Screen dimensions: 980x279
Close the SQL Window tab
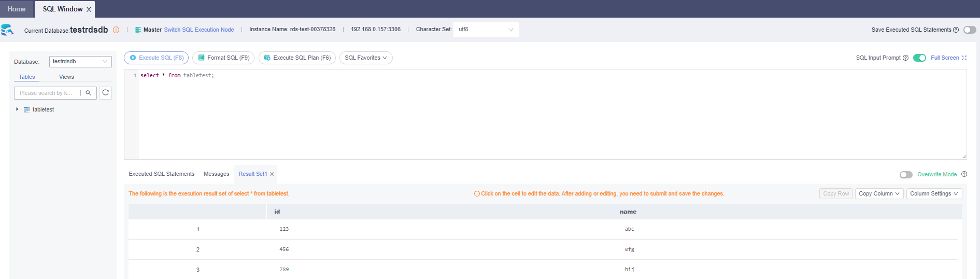point(89,9)
